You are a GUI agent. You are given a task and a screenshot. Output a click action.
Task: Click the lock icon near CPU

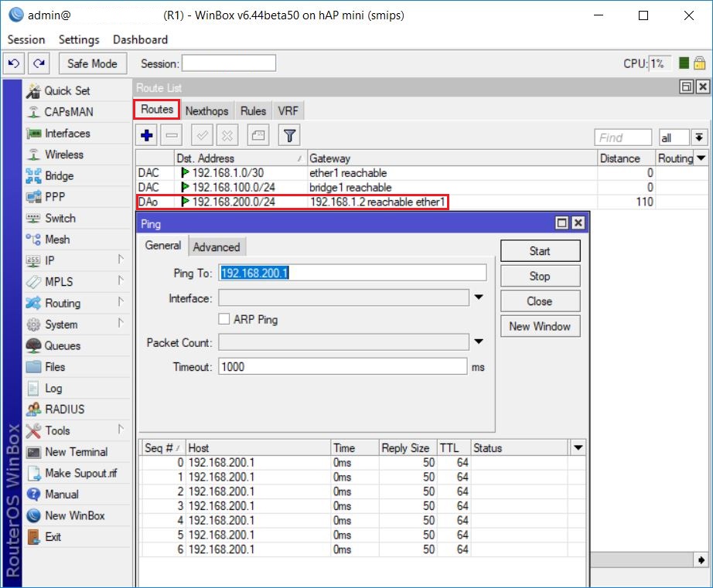click(x=700, y=63)
